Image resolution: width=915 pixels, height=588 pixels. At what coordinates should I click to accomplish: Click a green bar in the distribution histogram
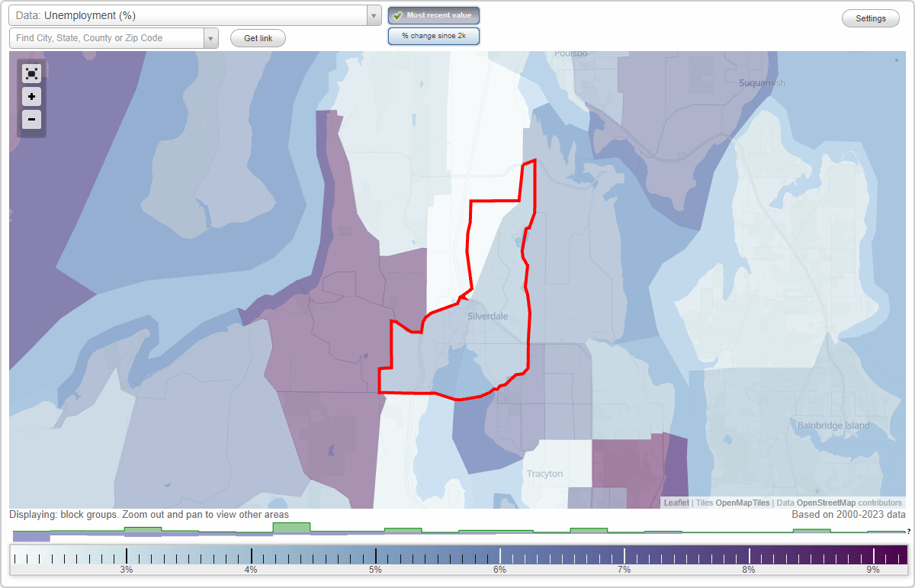point(292,529)
